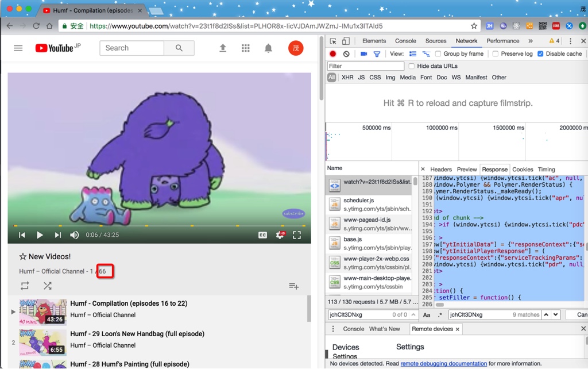588x369 pixels.
Task: Select the base.js request
Action: pos(369,243)
